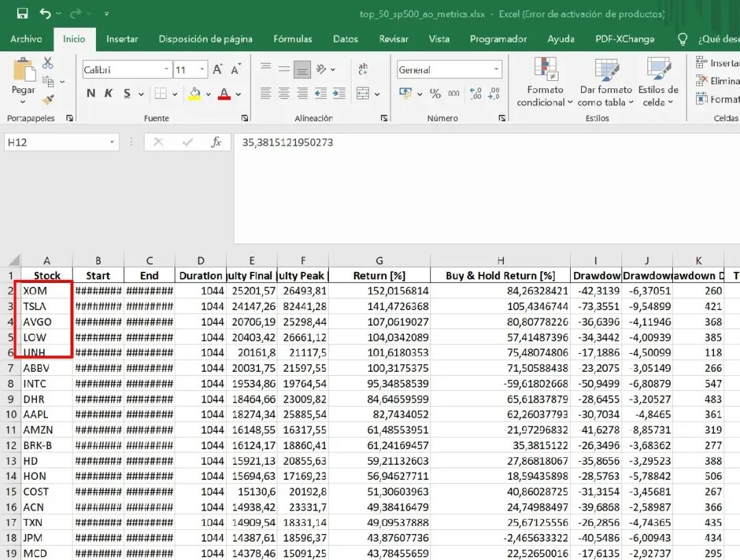
Task: Open the Archivo menu tab
Action: [x=26, y=39]
